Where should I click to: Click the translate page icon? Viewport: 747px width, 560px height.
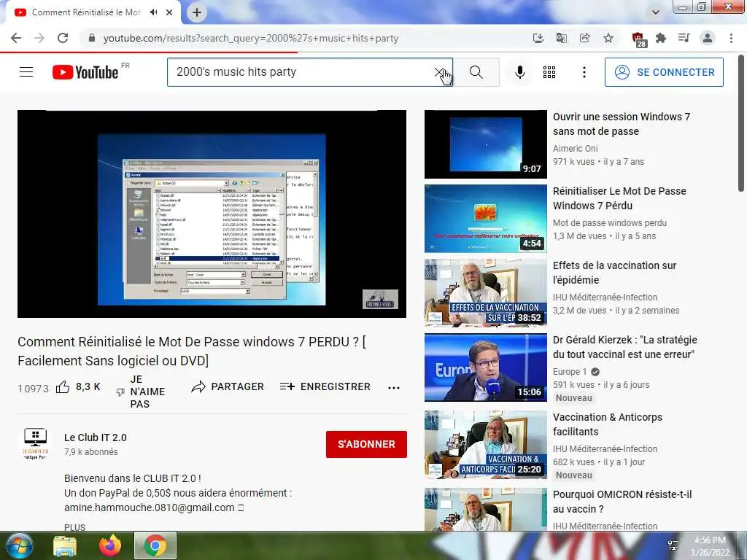(561, 38)
